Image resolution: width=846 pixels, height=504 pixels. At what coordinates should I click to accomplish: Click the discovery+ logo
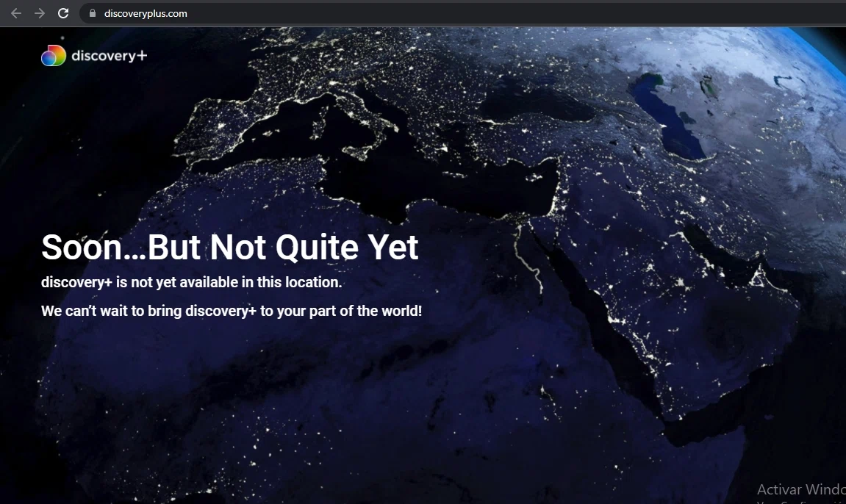tap(94, 56)
